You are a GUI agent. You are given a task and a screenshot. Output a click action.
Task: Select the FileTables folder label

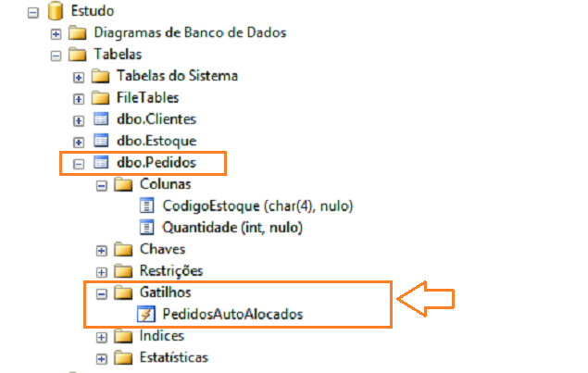pyautogui.click(x=148, y=98)
